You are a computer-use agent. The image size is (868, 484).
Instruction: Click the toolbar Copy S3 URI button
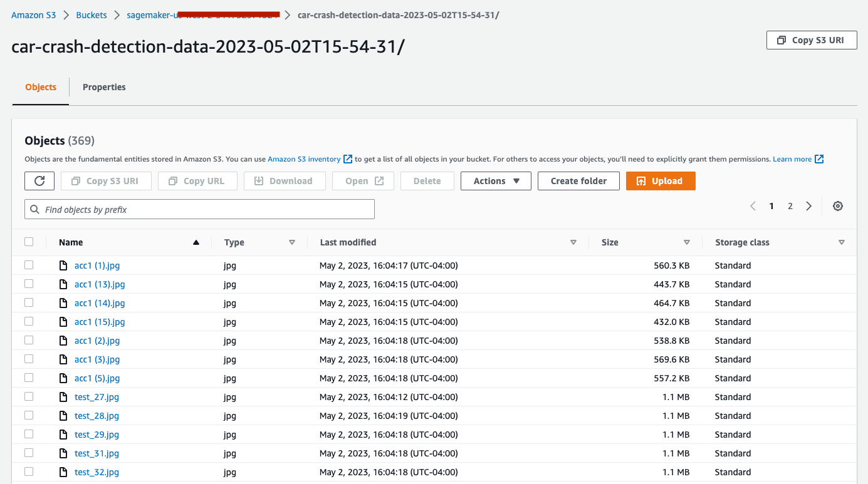tap(105, 181)
